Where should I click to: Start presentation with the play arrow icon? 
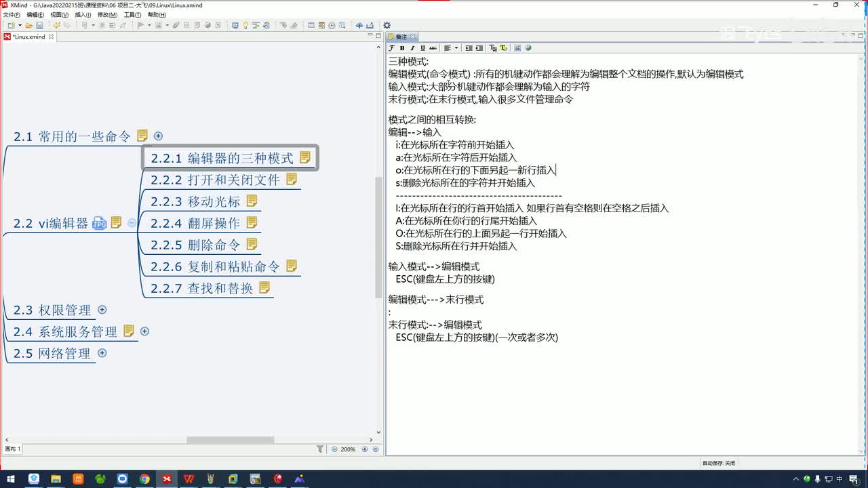(140, 26)
